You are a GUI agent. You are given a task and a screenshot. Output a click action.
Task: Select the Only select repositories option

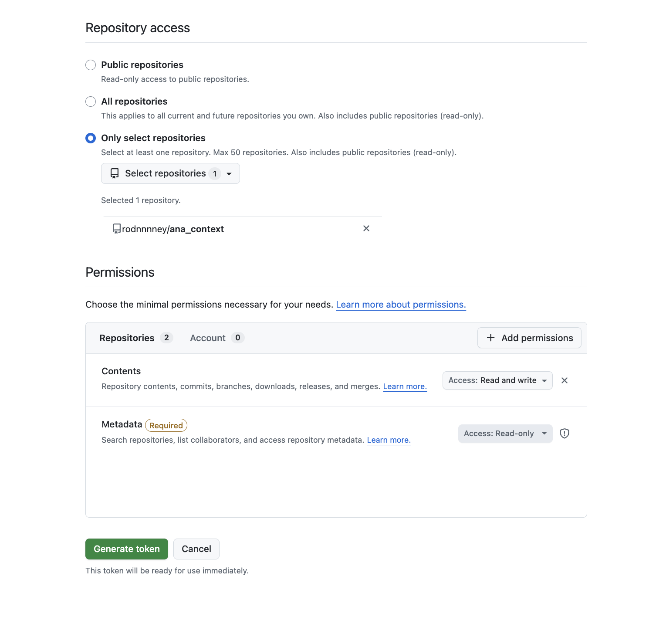(x=90, y=138)
